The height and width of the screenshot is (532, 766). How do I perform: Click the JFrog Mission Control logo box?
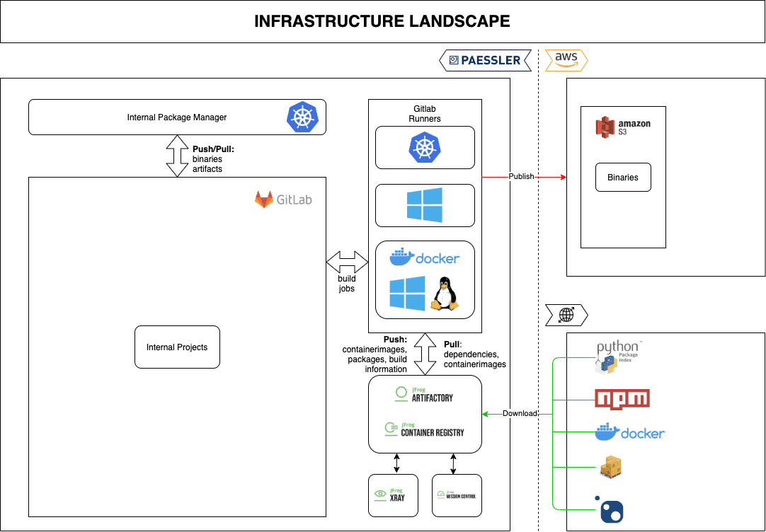coord(457,495)
